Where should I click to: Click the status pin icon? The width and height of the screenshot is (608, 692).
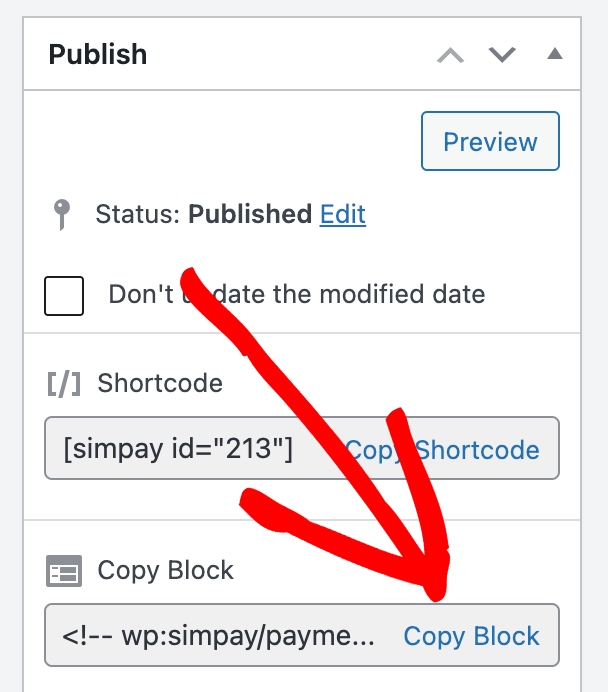pos(63,214)
